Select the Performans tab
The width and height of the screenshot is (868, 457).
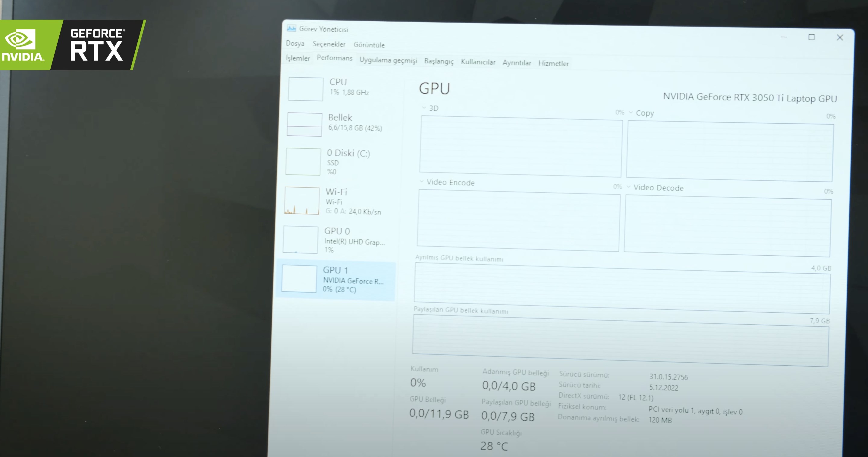[x=335, y=58]
